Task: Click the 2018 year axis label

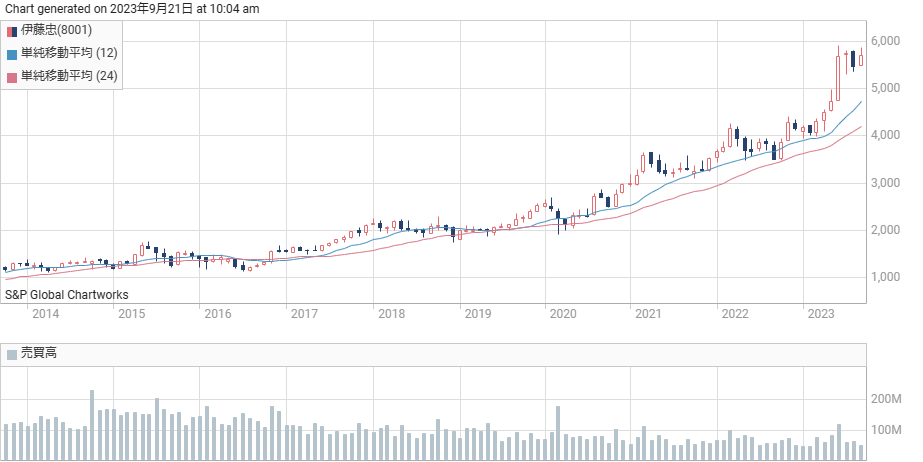Action: click(x=391, y=314)
